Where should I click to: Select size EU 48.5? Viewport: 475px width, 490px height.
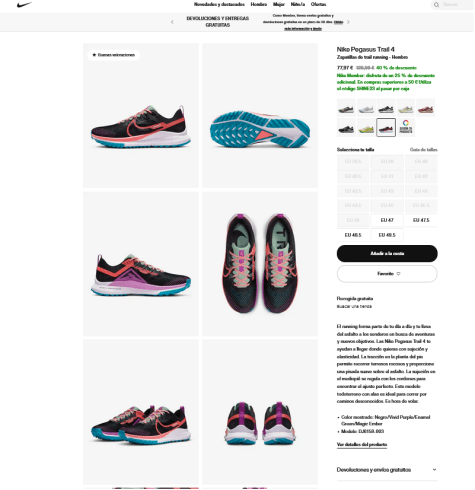tap(353, 235)
